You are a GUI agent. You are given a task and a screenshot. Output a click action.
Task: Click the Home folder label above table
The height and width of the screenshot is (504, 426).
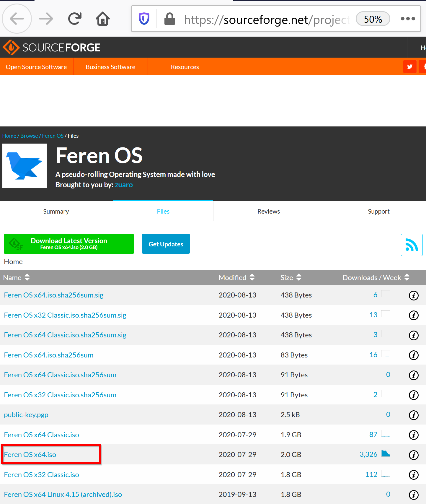click(x=13, y=262)
